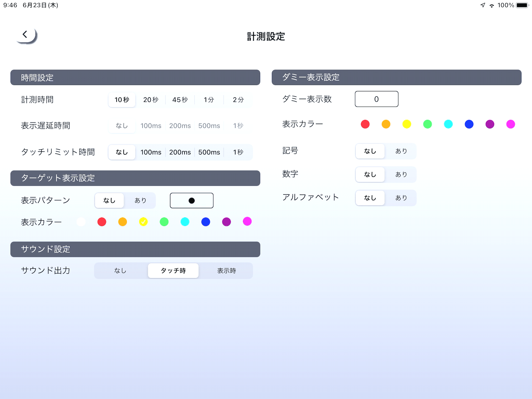Pick the blue target display color
The image size is (532, 399).
pyautogui.click(x=206, y=222)
